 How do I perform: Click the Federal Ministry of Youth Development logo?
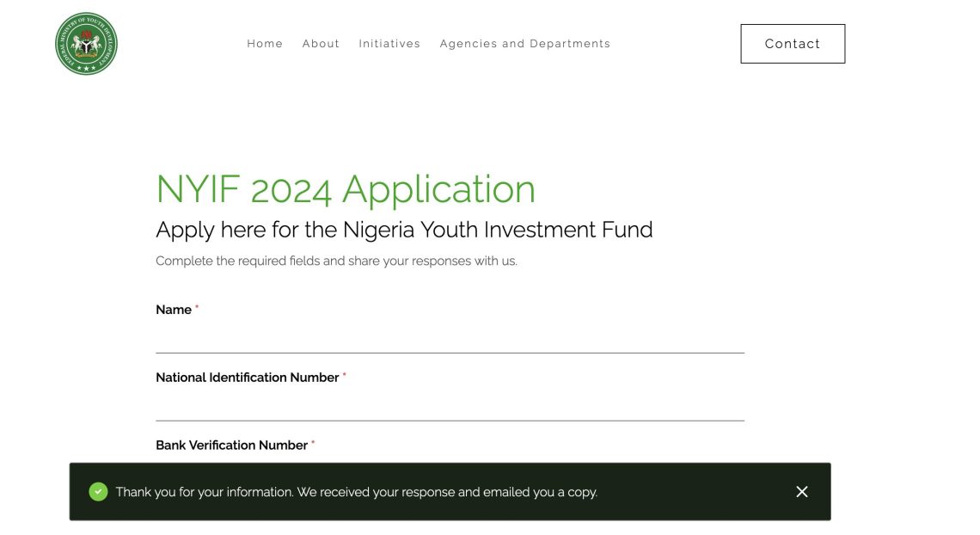click(x=86, y=44)
